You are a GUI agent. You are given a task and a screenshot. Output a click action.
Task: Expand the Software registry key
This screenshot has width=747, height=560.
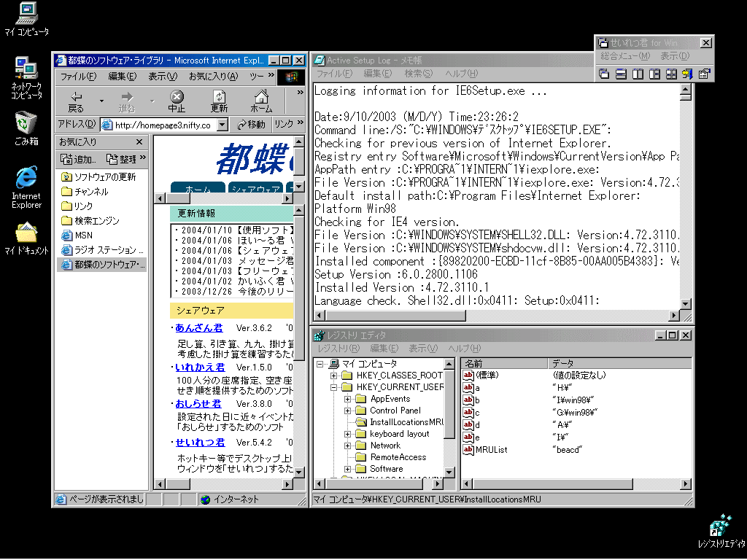point(348,469)
